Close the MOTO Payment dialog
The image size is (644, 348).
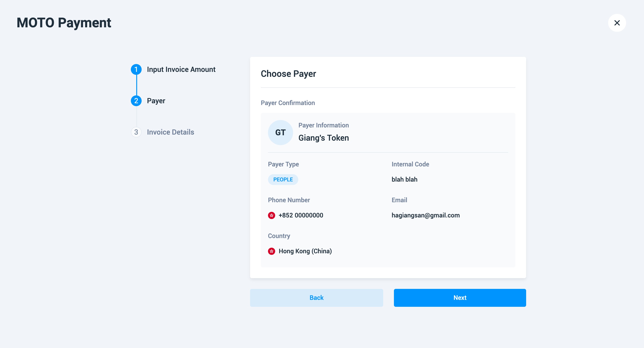(x=617, y=23)
